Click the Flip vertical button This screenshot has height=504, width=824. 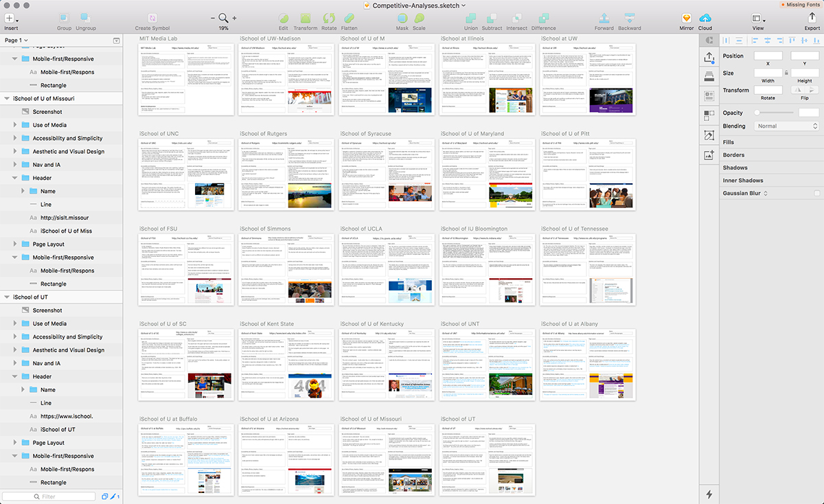[x=813, y=89]
